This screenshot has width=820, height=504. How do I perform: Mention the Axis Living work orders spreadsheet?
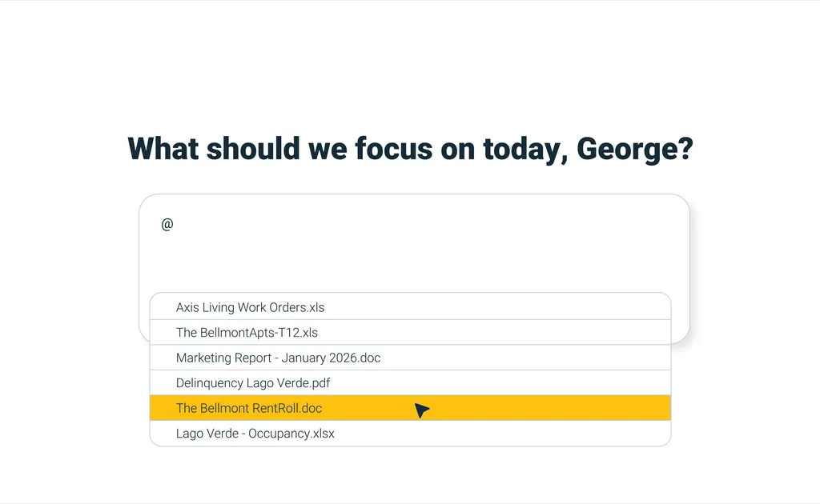tap(250, 307)
